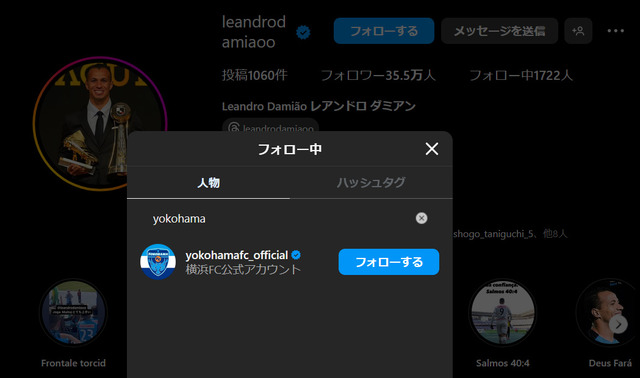Click the next highlights arrow
Viewport: 640px width, 378px height.
(618, 324)
